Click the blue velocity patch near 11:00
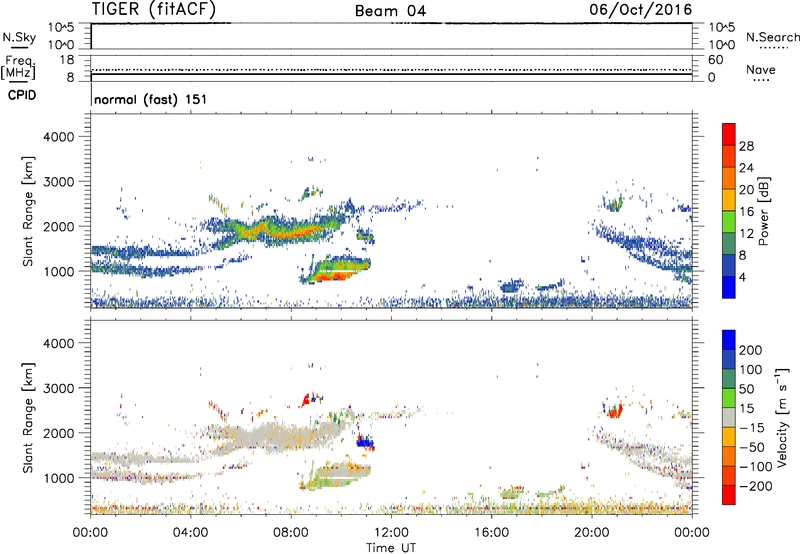 coord(364,441)
